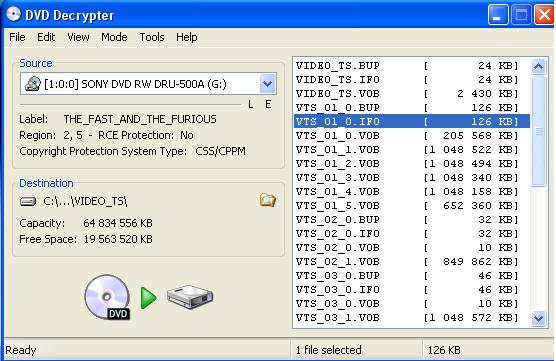Open the Tools menu

click(152, 37)
